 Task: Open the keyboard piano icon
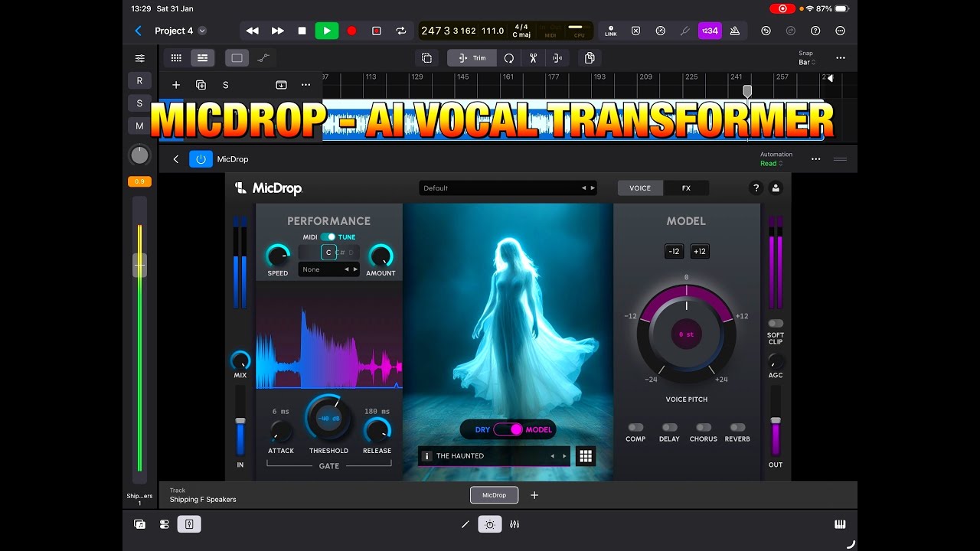coord(840,524)
